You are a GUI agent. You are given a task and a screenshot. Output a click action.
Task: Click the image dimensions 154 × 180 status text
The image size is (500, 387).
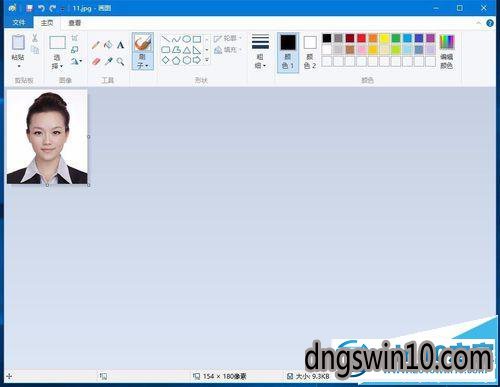[x=225, y=376]
